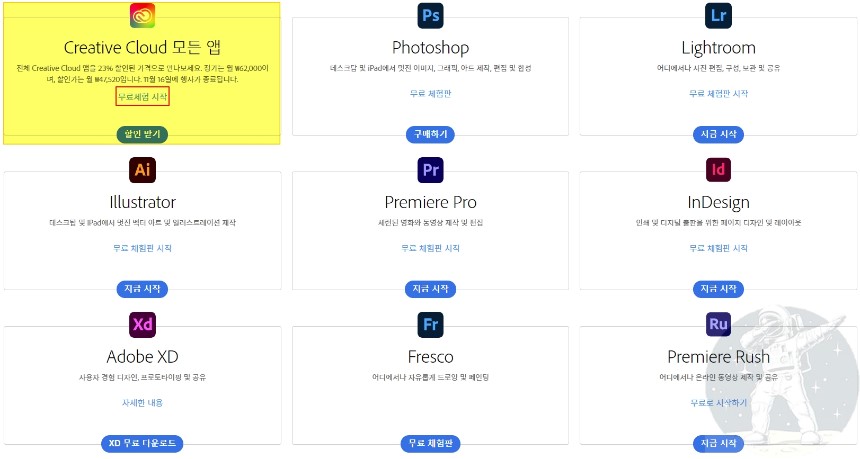
Task: Click Premiere Rush description '온라인 동영상 제작'
Action: point(718,377)
